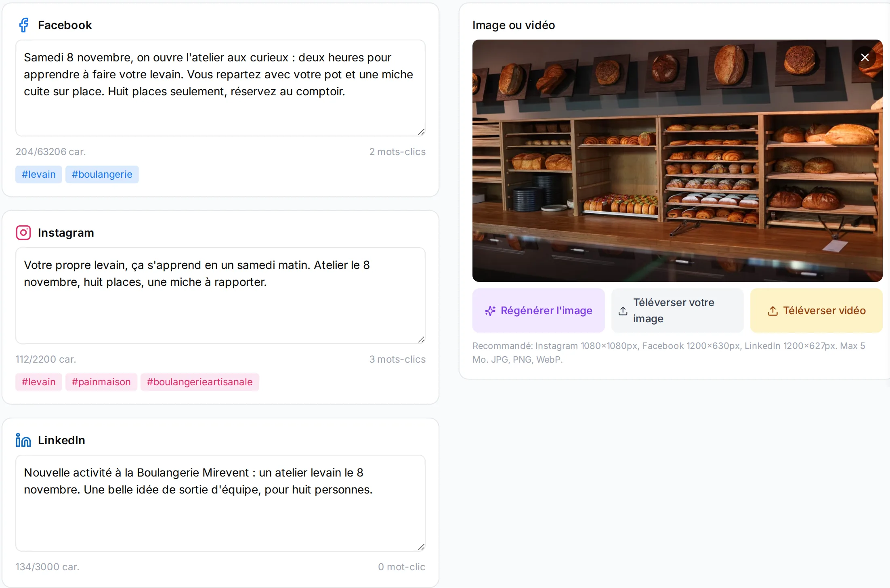Regenerate the image with Régénérer l'image

coord(538,311)
